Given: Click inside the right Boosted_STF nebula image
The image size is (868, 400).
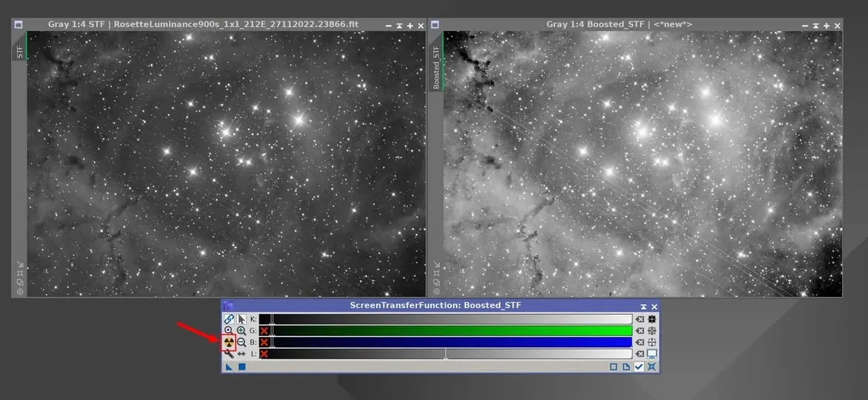Looking at the screenshot, I should (643, 164).
